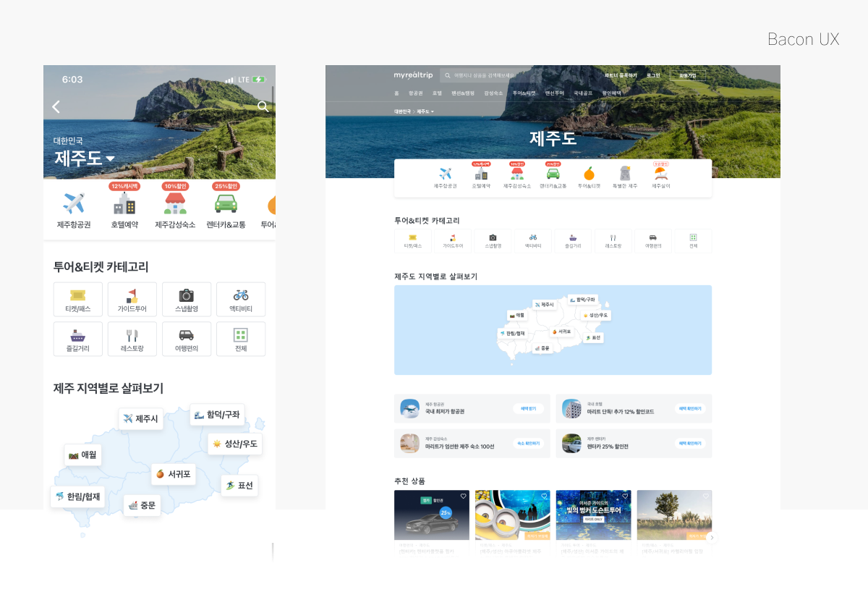Favorite the 빛의 벙커 도슨트투어 card
The width and height of the screenshot is (868, 608).
(x=625, y=497)
